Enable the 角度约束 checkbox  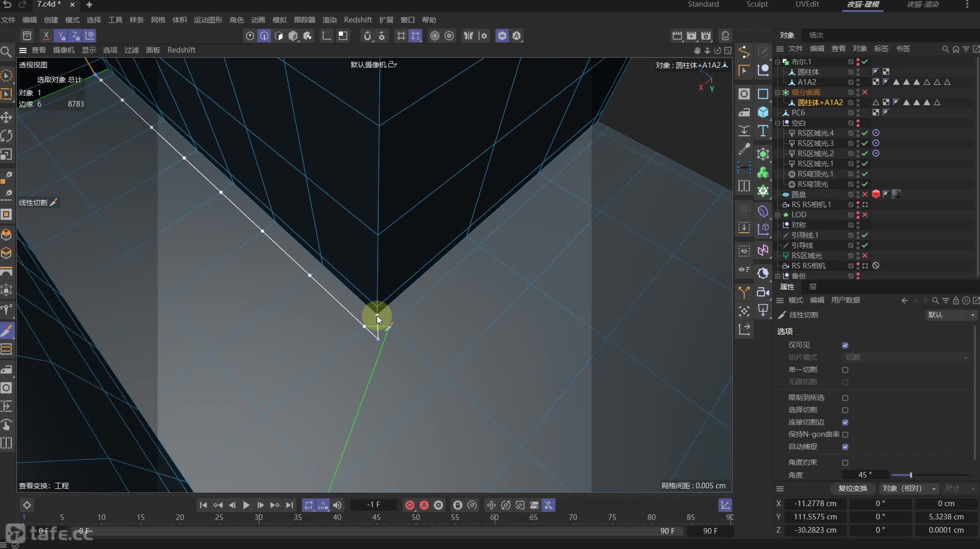pos(845,463)
